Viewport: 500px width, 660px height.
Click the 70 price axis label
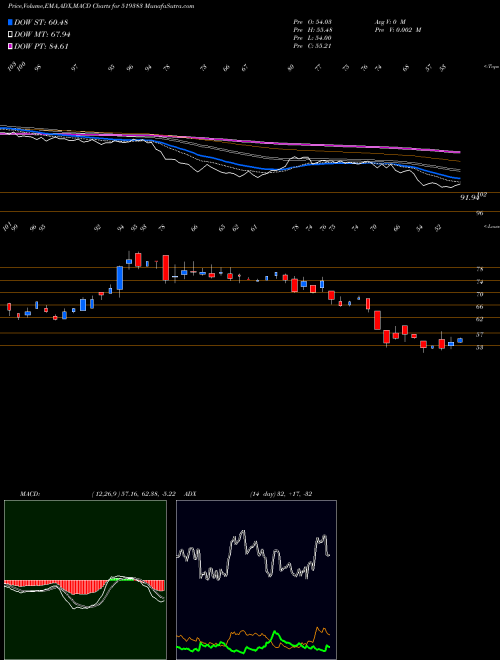pos(479,294)
